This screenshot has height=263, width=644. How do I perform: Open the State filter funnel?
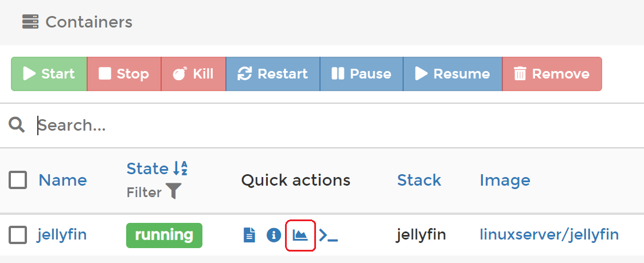pos(173,192)
